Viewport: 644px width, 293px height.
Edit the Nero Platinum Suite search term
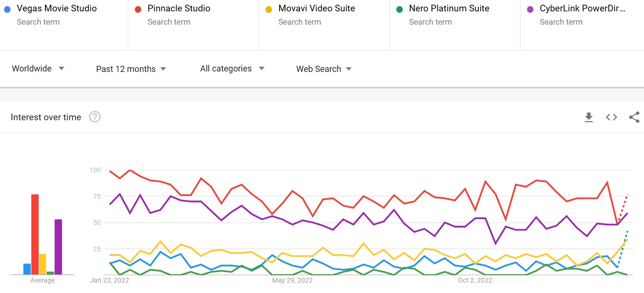pos(449,9)
